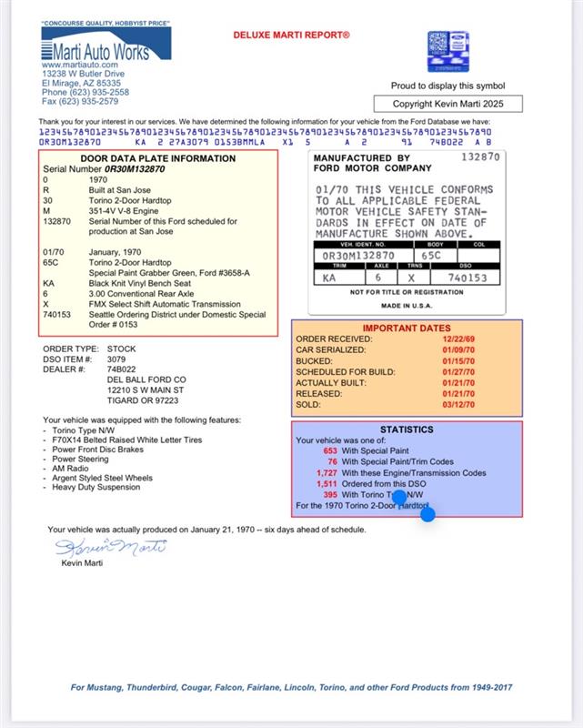Tap the DELUXE MARTI REPORT heading
This screenshot has height=728, width=583.
click(291, 35)
